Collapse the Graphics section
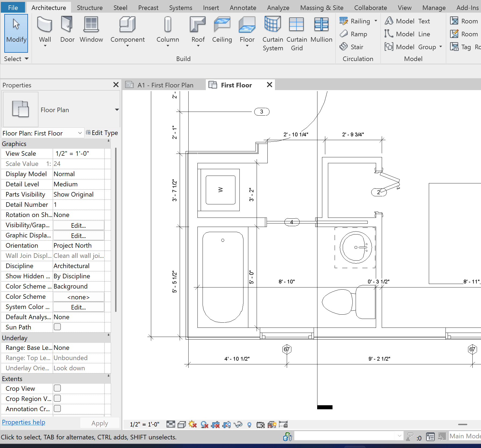This screenshot has height=448, width=481. pyautogui.click(x=108, y=141)
